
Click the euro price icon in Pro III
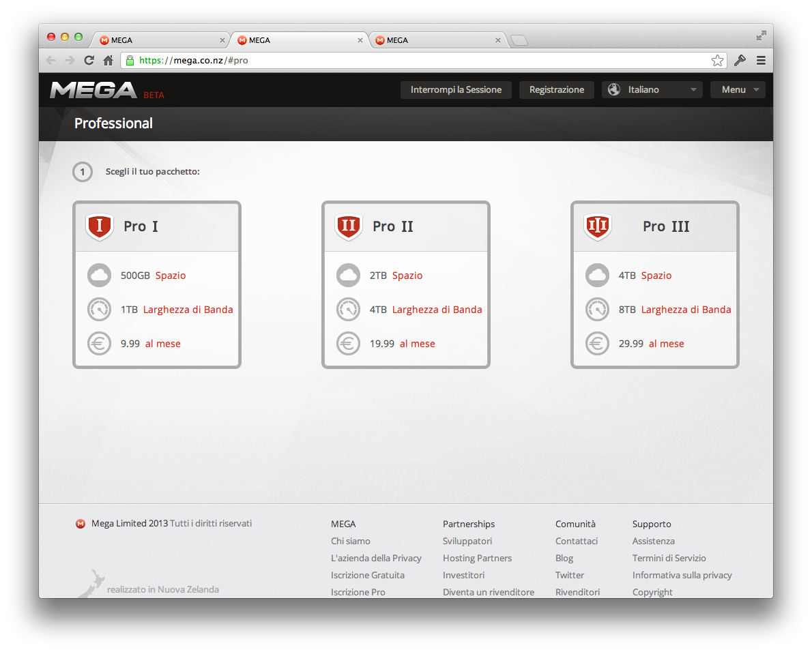(x=598, y=344)
